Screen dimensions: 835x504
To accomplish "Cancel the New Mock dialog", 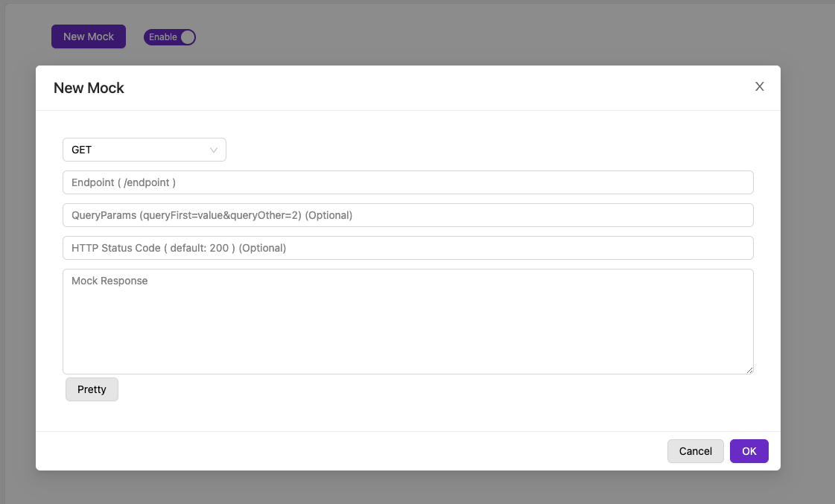I will (696, 451).
